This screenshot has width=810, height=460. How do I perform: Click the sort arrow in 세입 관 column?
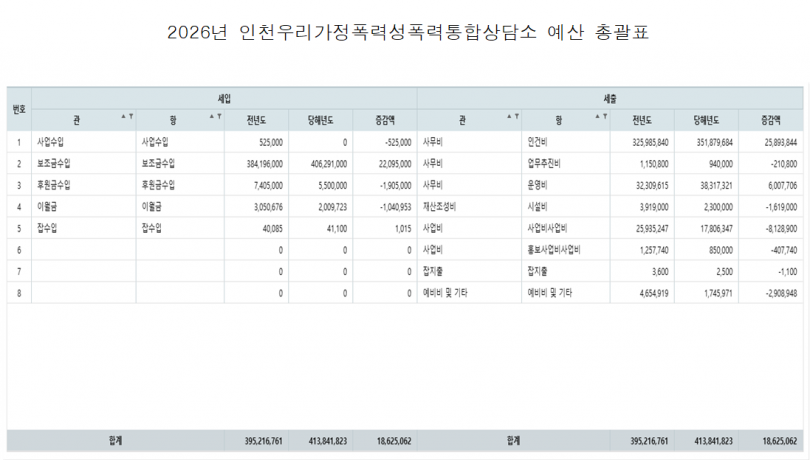[123, 117]
